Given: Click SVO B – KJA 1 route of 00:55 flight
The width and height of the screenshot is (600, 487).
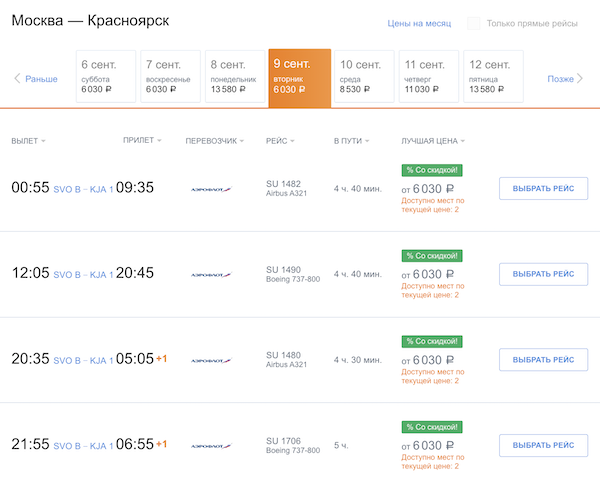Looking at the screenshot, I should click(x=83, y=188).
